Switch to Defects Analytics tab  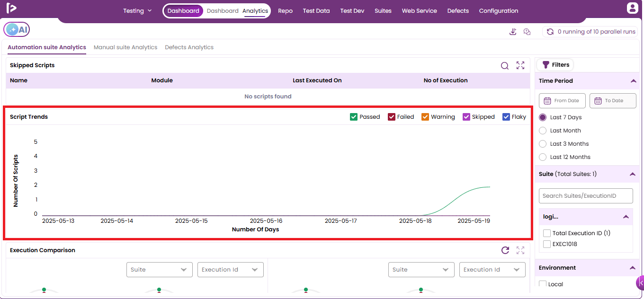[x=189, y=47]
